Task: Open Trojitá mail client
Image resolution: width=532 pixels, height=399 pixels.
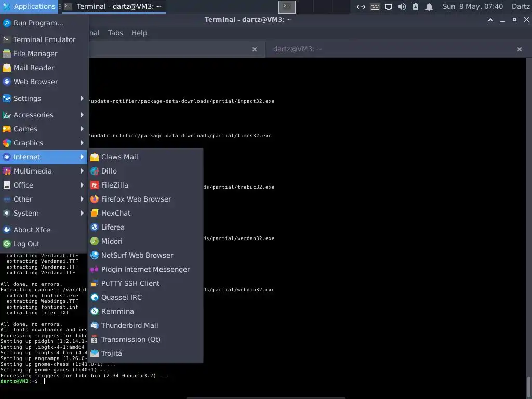Action: (x=145, y=353)
